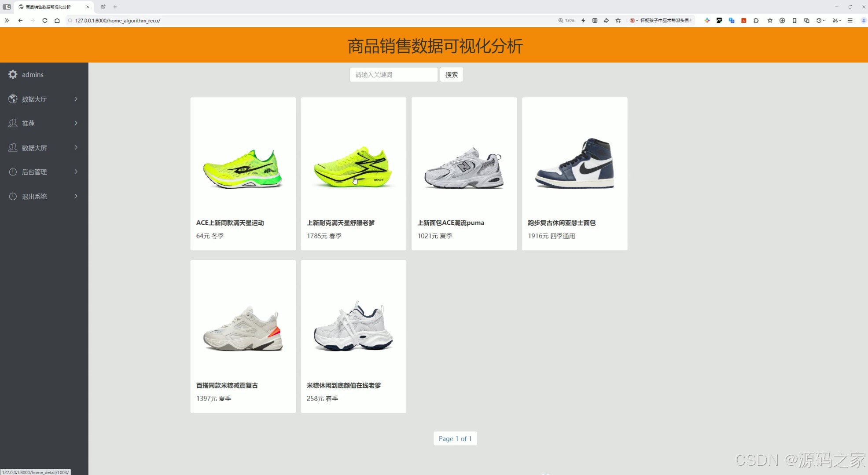Click the admins gear icon in sidebar
Viewport: 868px width, 475px height.
13,74
